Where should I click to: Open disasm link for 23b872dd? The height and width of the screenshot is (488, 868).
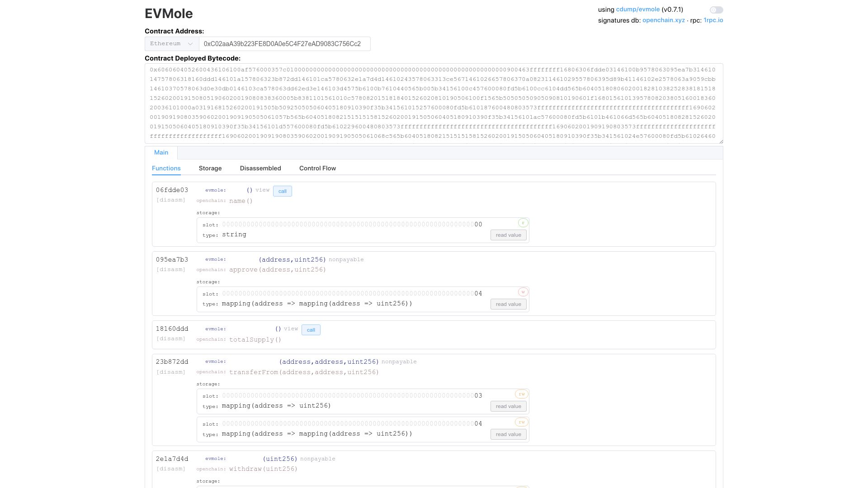(x=171, y=372)
